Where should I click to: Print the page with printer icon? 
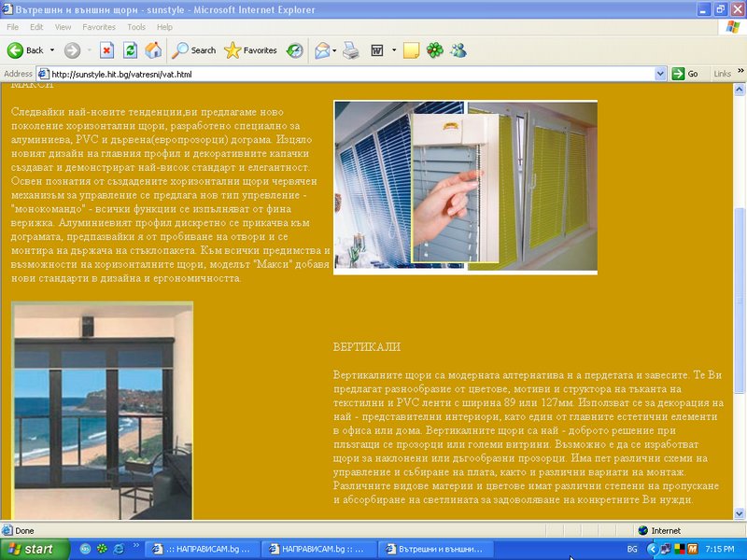click(351, 50)
